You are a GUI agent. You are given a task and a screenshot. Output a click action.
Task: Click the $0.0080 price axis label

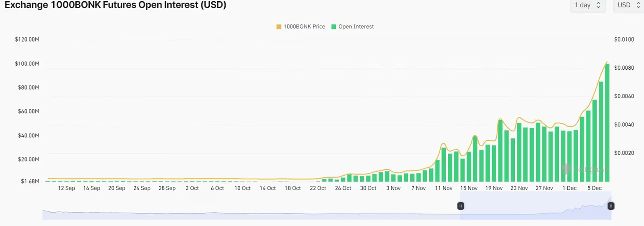tap(624, 68)
